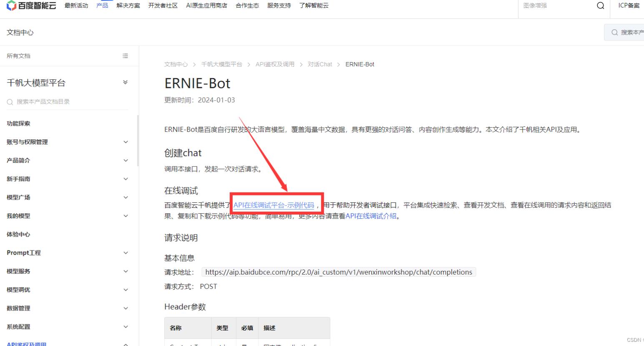Expand the Prompt工程 chevron

click(x=125, y=253)
